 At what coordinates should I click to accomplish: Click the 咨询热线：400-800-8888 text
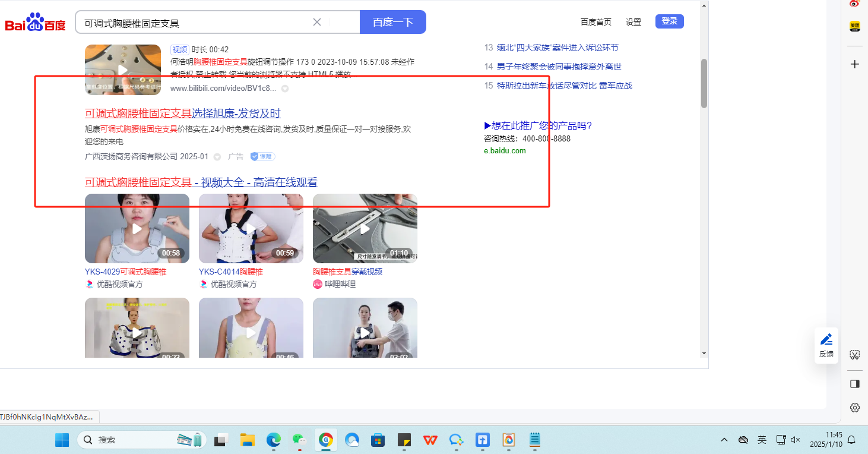tap(527, 138)
